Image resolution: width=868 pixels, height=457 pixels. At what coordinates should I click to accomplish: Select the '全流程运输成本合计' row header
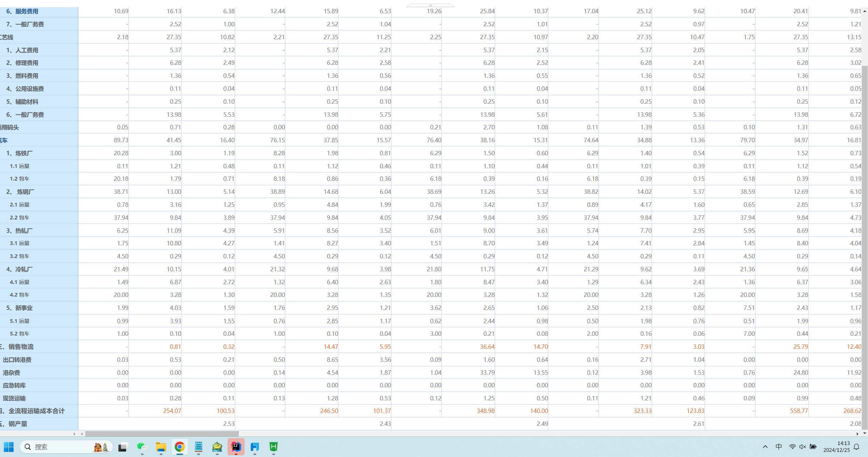click(39, 411)
